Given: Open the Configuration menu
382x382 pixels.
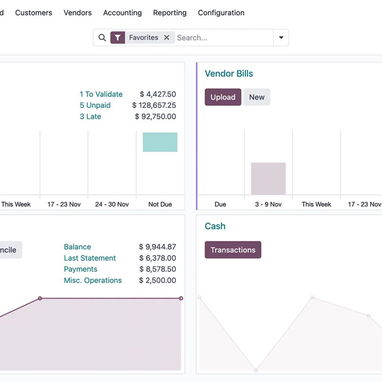Looking at the screenshot, I should [x=221, y=13].
